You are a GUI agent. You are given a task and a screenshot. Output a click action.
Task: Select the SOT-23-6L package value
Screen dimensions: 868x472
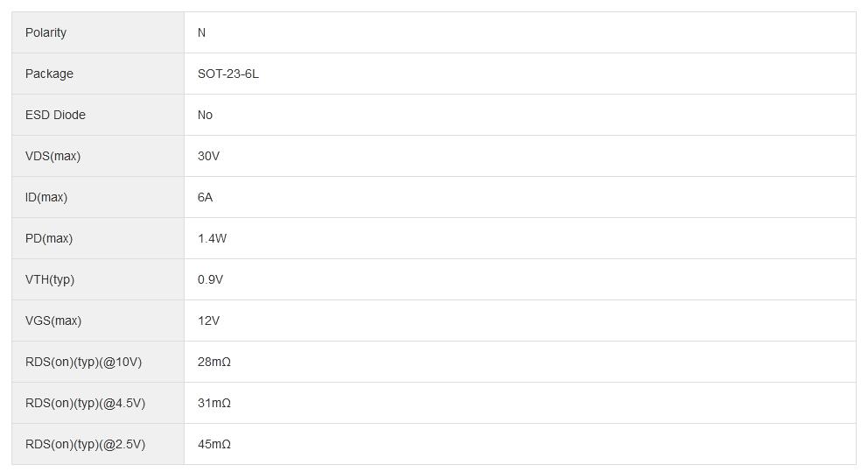pyautogui.click(x=227, y=74)
